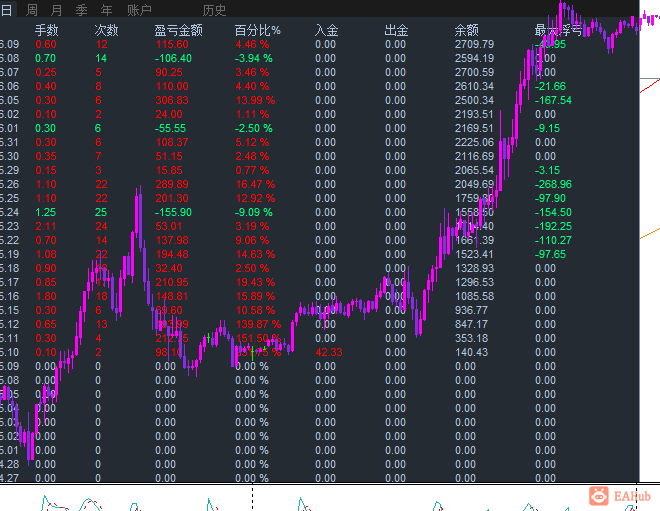
Task: Select profit value 210.95
Action: click(172, 282)
